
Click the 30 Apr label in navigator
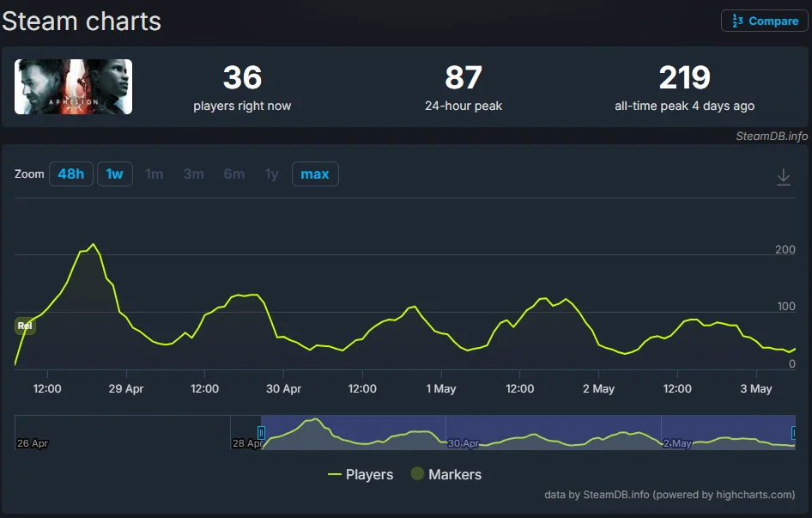tap(463, 443)
